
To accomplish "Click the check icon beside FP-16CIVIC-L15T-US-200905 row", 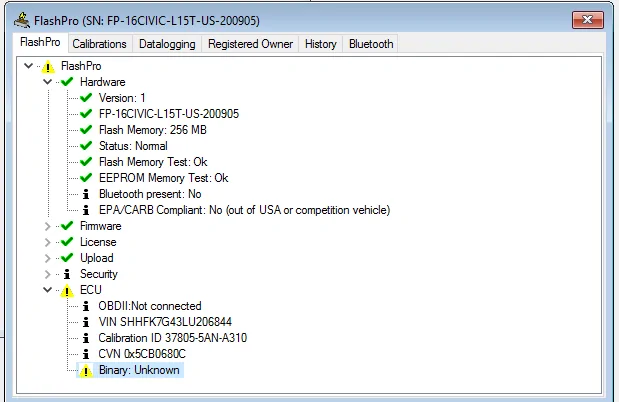I will 86,114.
